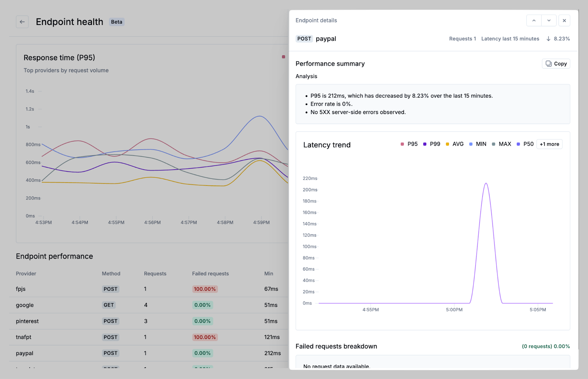
Task: Click the latency peak on trend chart
Action: (x=486, y=184)
